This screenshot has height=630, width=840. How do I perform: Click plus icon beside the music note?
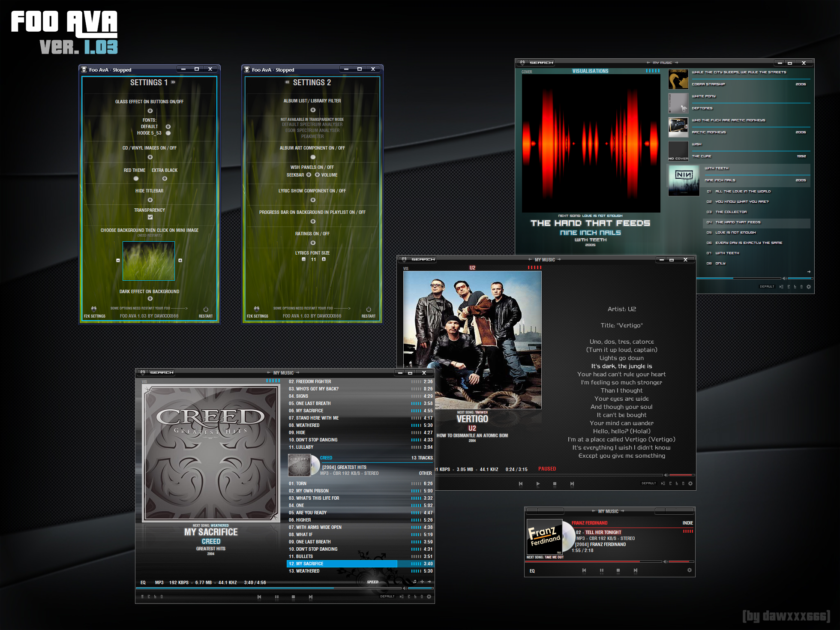(422, 582)
